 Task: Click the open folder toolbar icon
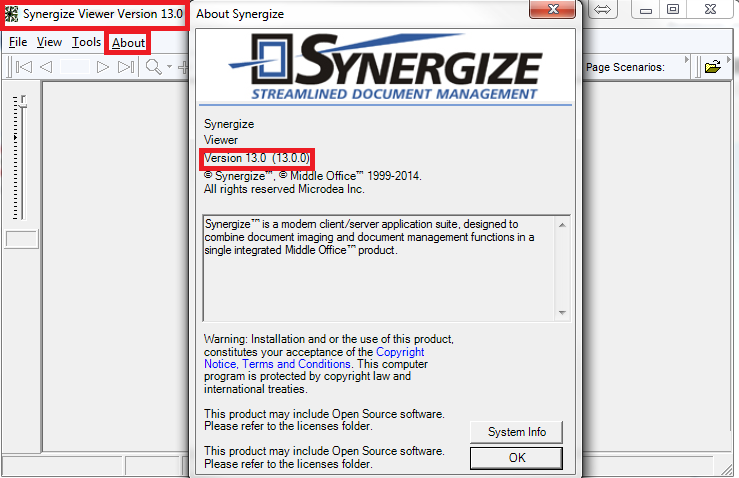click(713, 67)
